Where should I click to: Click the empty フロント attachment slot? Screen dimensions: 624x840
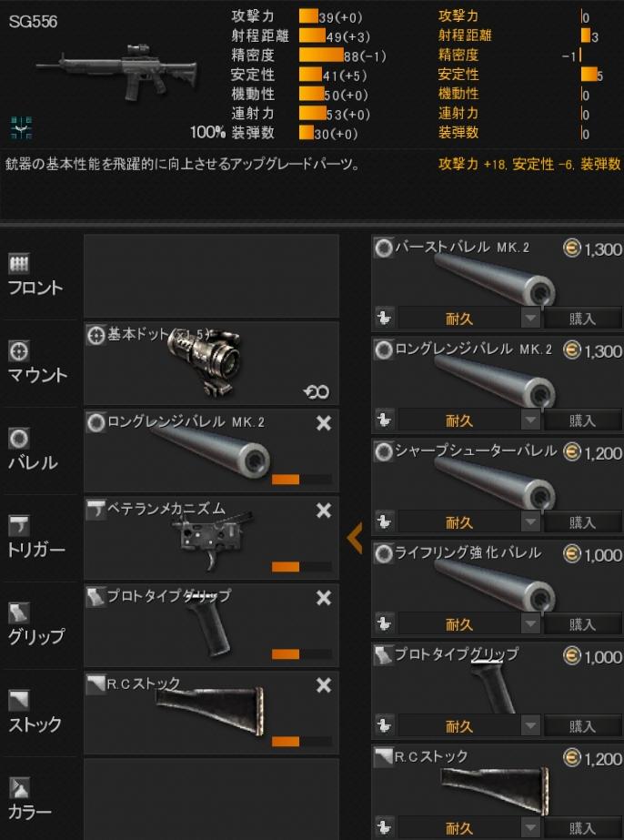[211, 276]
